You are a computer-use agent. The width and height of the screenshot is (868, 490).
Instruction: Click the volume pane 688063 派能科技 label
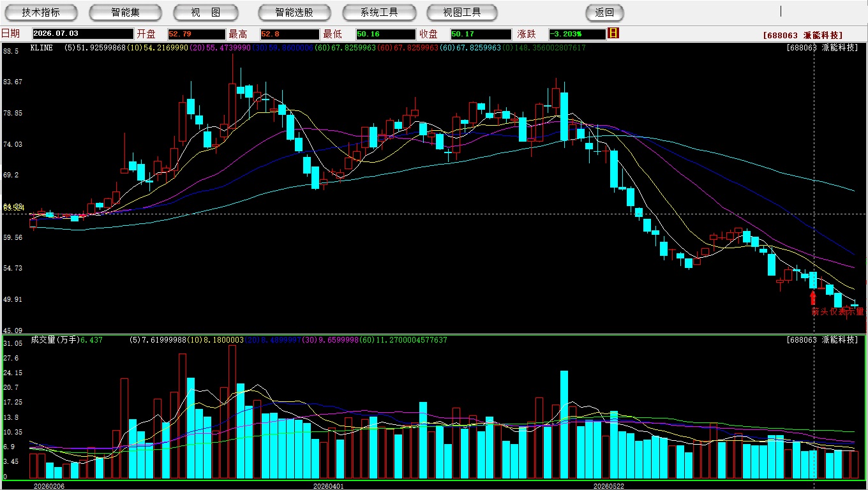[823, 340]
